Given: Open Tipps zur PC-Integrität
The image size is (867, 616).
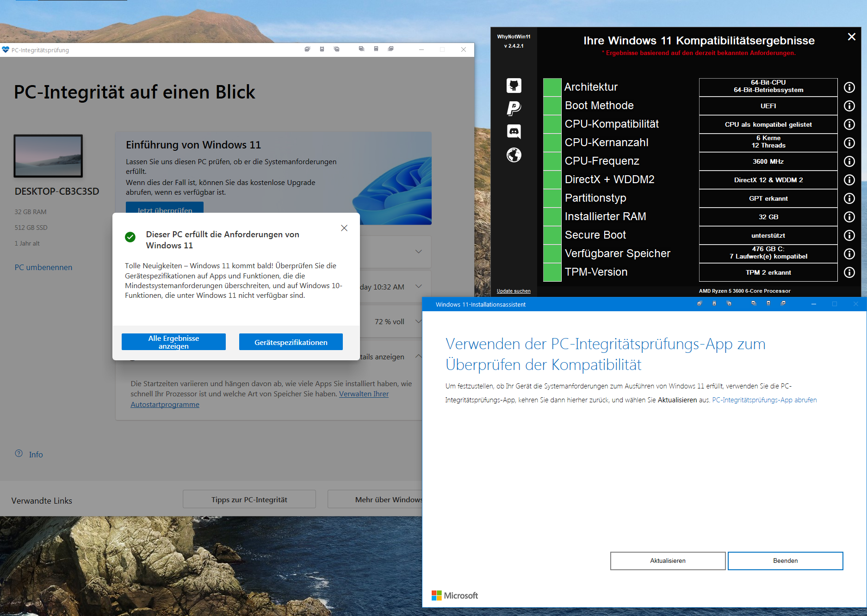Looking at the screenshot, I should click(249, 499).
